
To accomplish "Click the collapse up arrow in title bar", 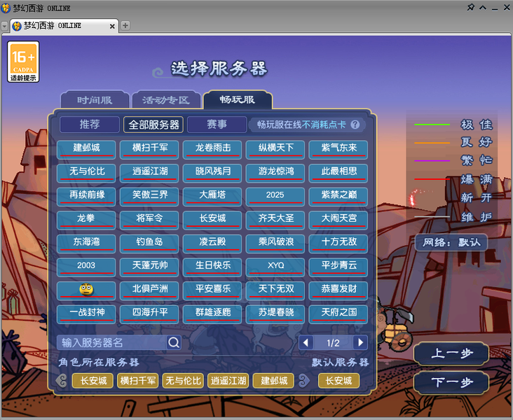I will pyautogui.click(x=483, y=7).
